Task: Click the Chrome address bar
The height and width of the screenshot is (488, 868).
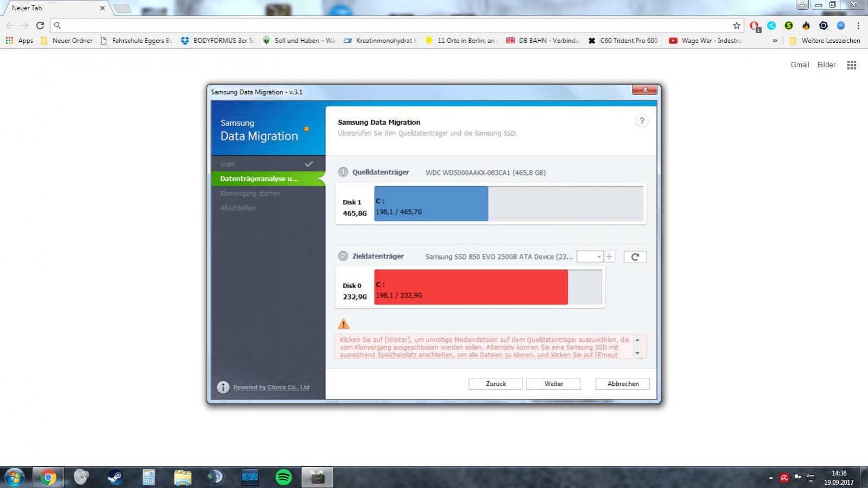Action: coord(396,26)
